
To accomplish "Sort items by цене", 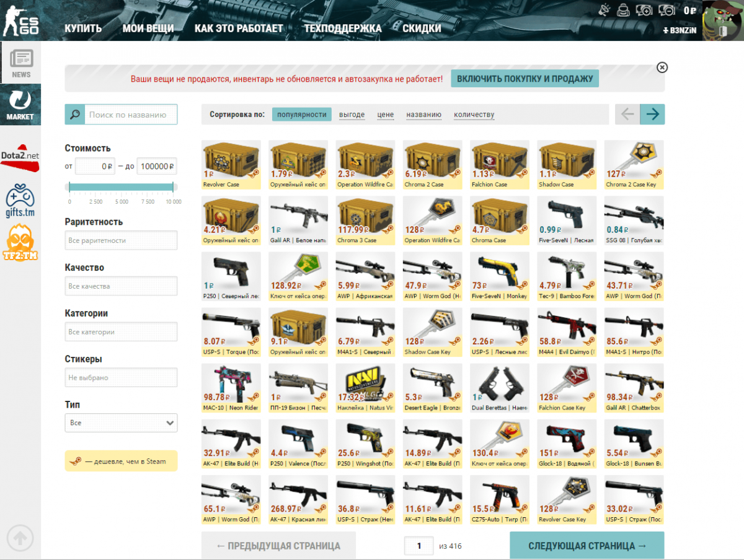I will pos(386,115).
